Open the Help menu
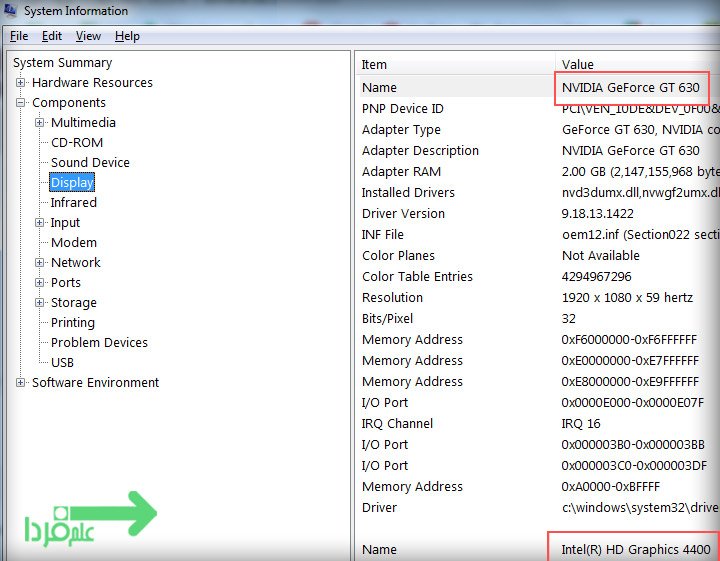720x561 pixels. pyautogui.click(x=127, y=36)
